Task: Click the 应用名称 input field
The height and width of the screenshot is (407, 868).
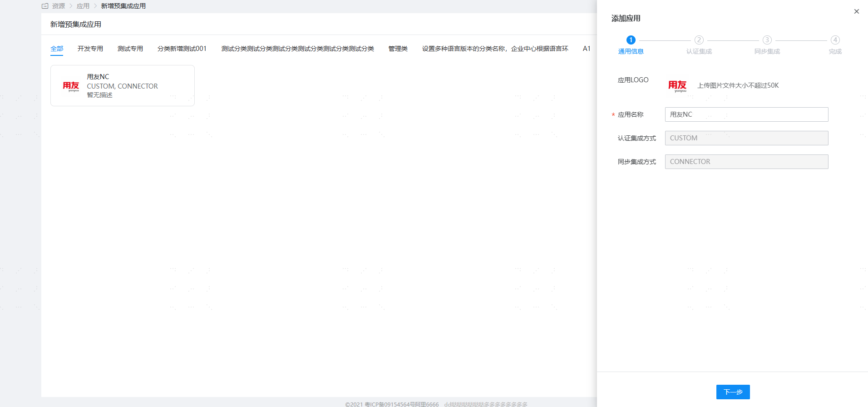Action: pos(746,114)
